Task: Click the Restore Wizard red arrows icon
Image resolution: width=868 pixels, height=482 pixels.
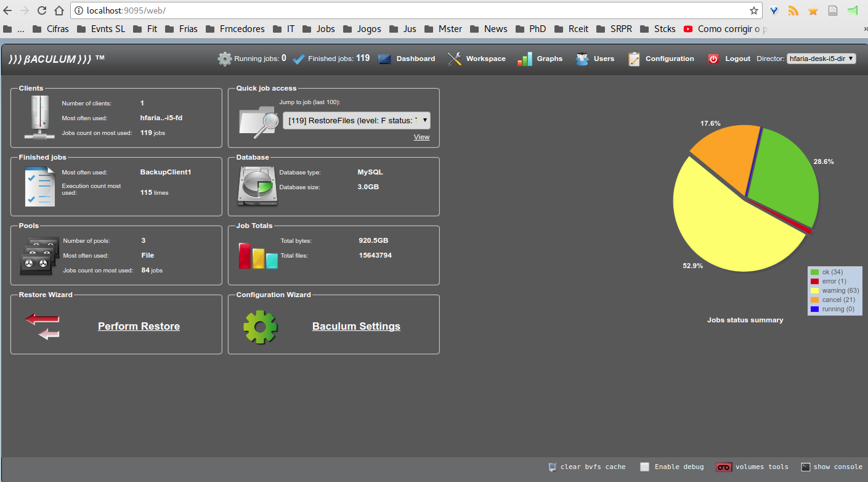Action: 43,326
